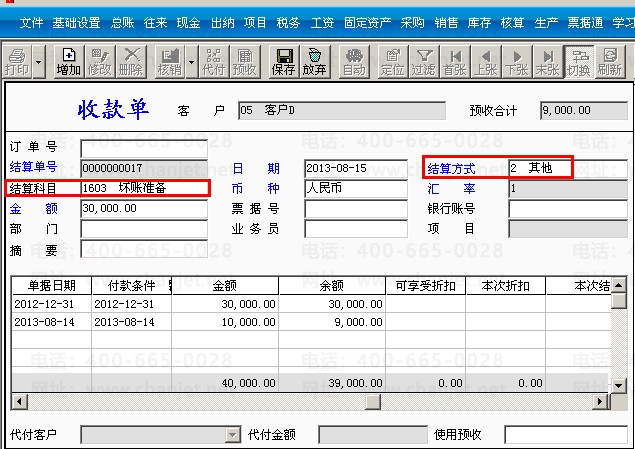Screen dimensions: 635x449
Task: Click the 币种 field 人民币
Action: pos(356,189)
